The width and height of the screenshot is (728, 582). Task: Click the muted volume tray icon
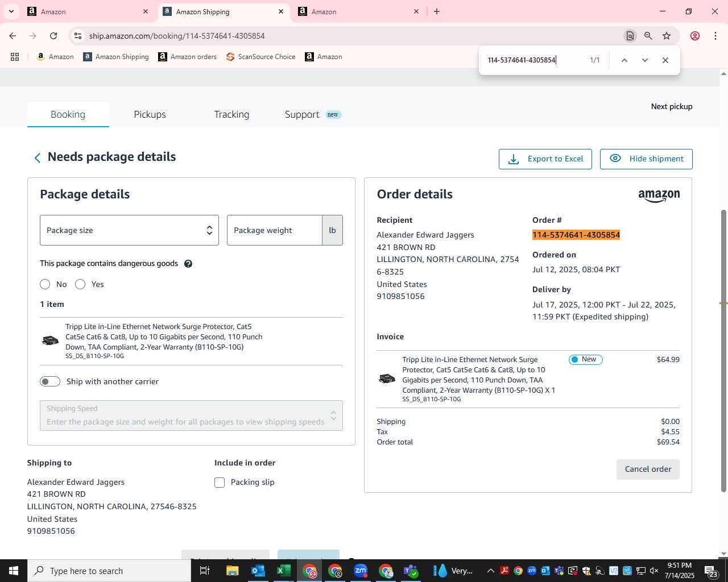654,571
